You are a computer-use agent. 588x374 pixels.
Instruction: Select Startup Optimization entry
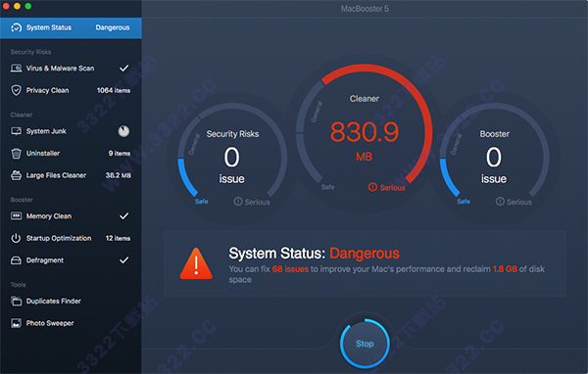[71, 238]
